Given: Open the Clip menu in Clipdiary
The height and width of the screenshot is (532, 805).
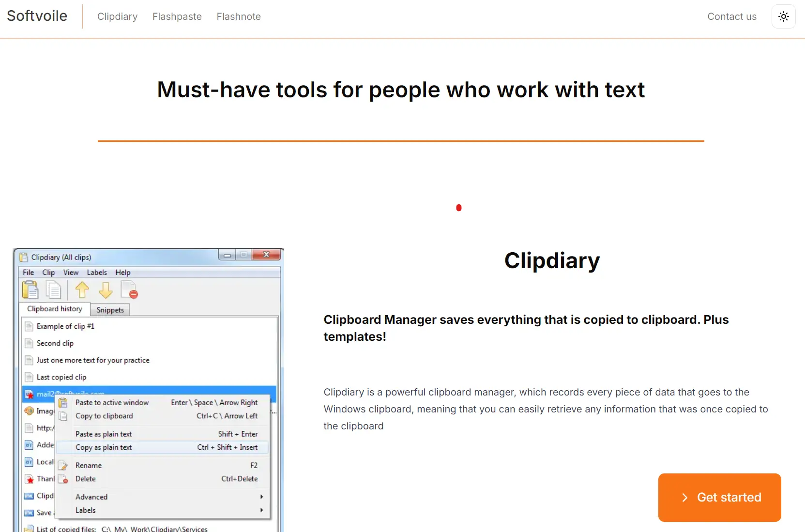Looking at the screenshot, I should [48, 273].
